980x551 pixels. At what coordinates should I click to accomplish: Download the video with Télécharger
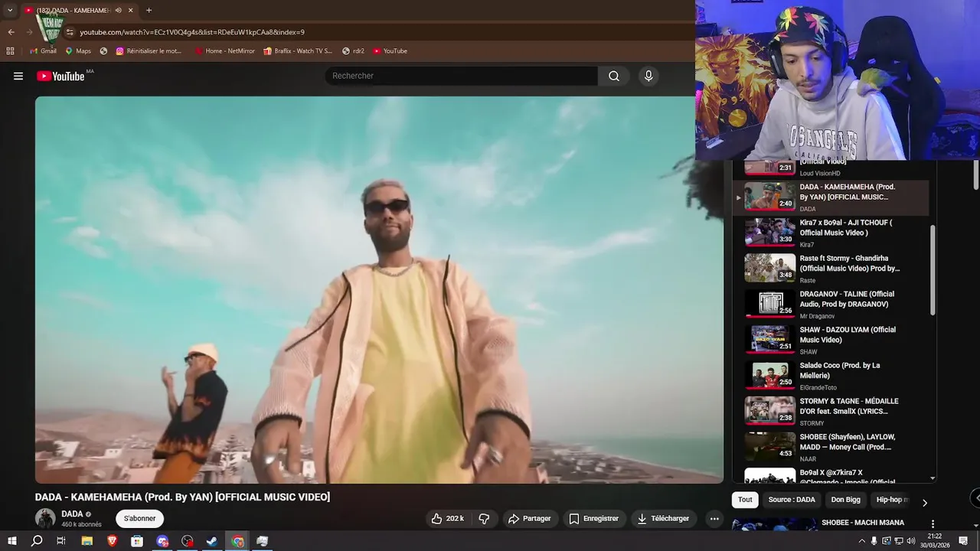(663, 518)
